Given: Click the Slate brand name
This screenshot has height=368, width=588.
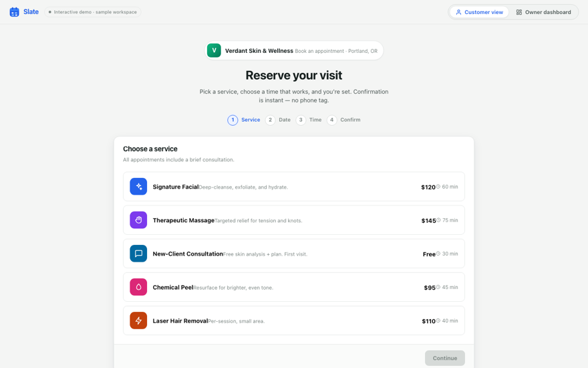Looking at the screenshot, I should [31, 11].
